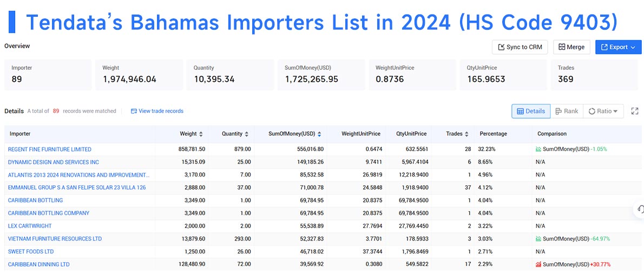Click the fullscreen expand icon
The image size is (644, 279).
(x=635, y=111)
